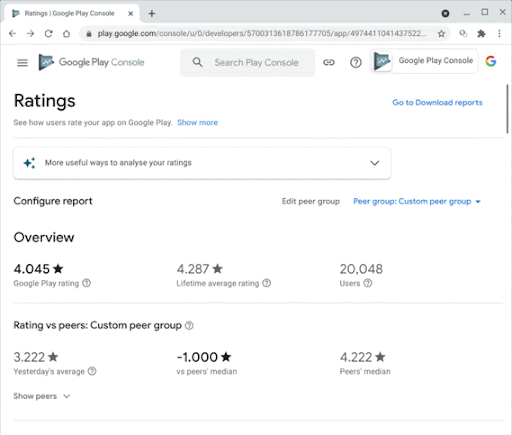The image size is (512, 435).
Task: Open the help question mark icon
Action: [x=356, y=62]
